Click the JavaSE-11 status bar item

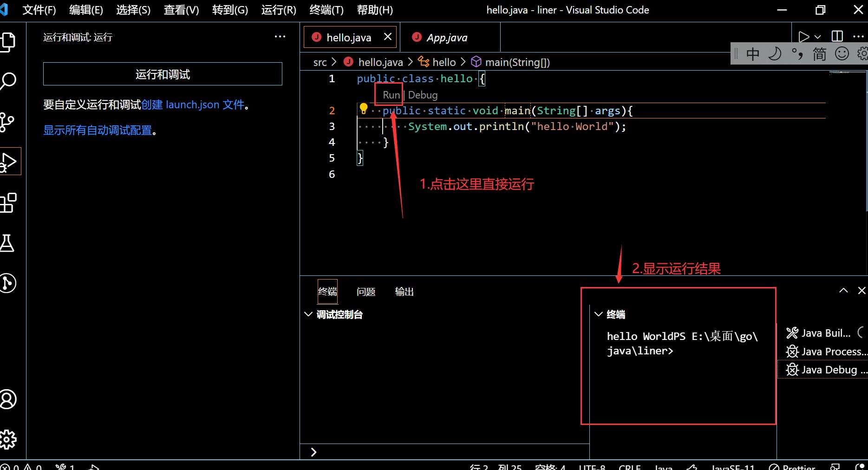(x=733, y=466)
